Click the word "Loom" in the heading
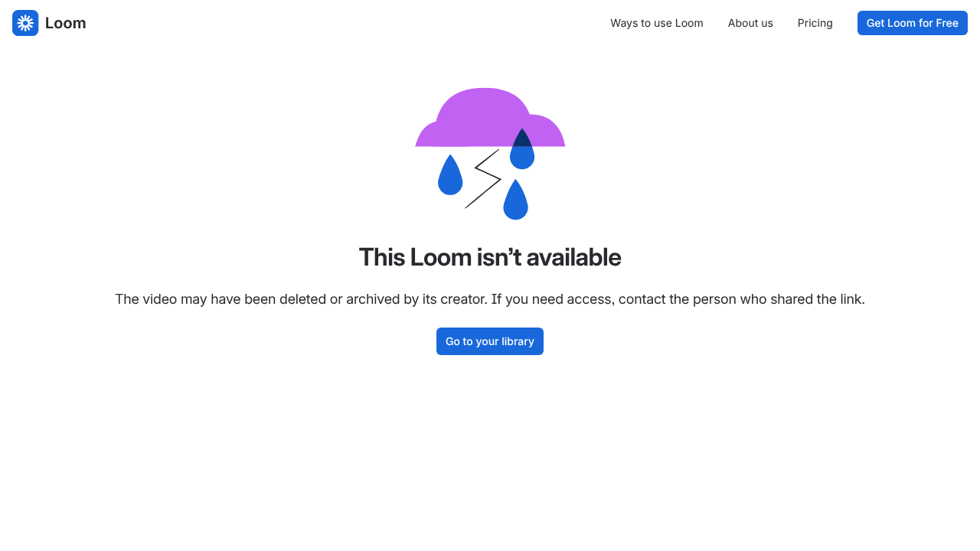The height and width of the screenshot is (551, 980). (x=441, y=257)
